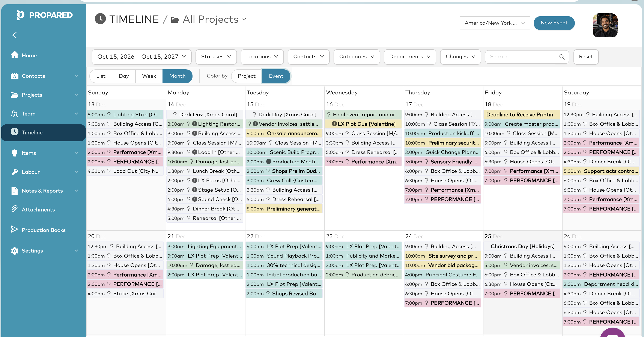The image size is (644, 337).
Task: Click the New Event button
Action: (554, 23)
